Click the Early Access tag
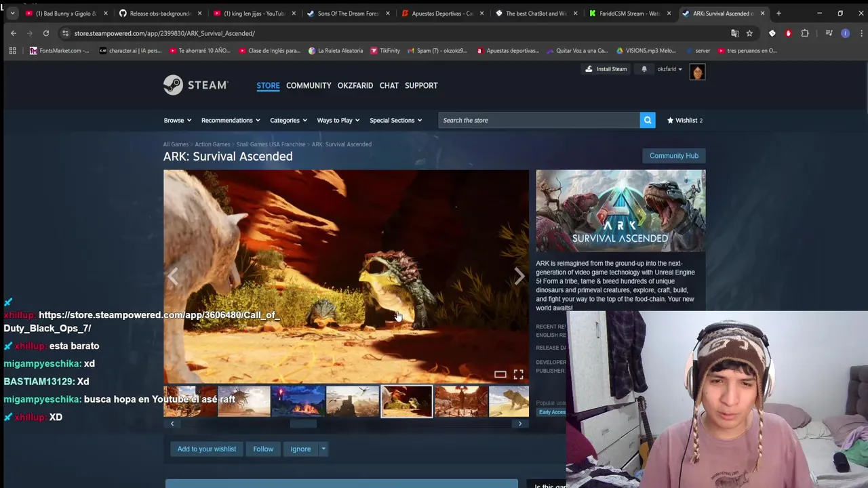Viewport: 868px width, 488px height. [x=551, y=412]
